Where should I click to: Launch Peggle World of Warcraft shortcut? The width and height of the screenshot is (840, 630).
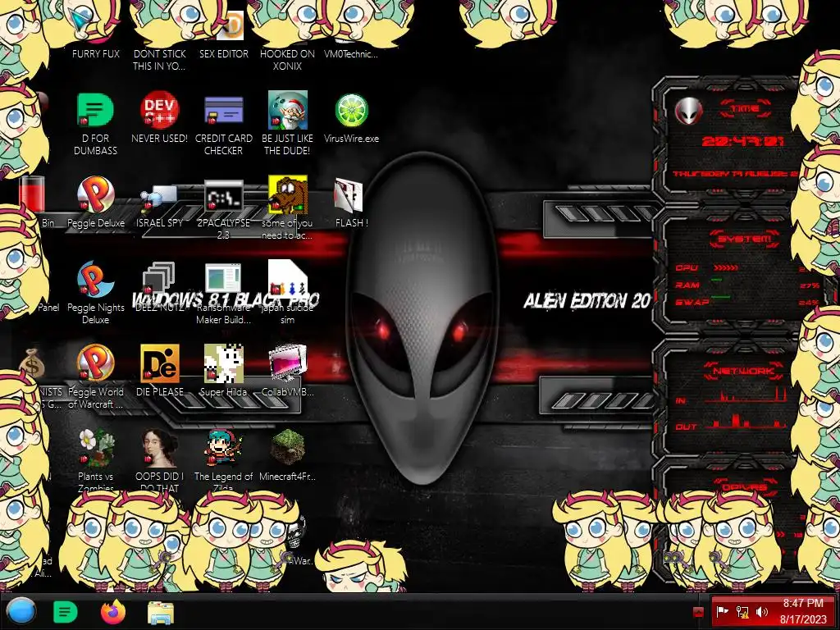pyautogui.click(x=95, y=363)
